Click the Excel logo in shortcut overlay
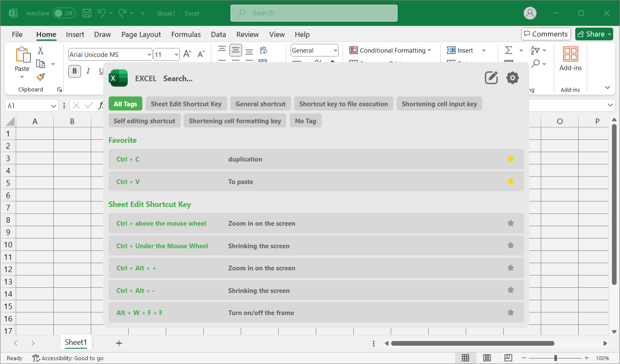This screenshot has height=364, width=620. (118, 78)
